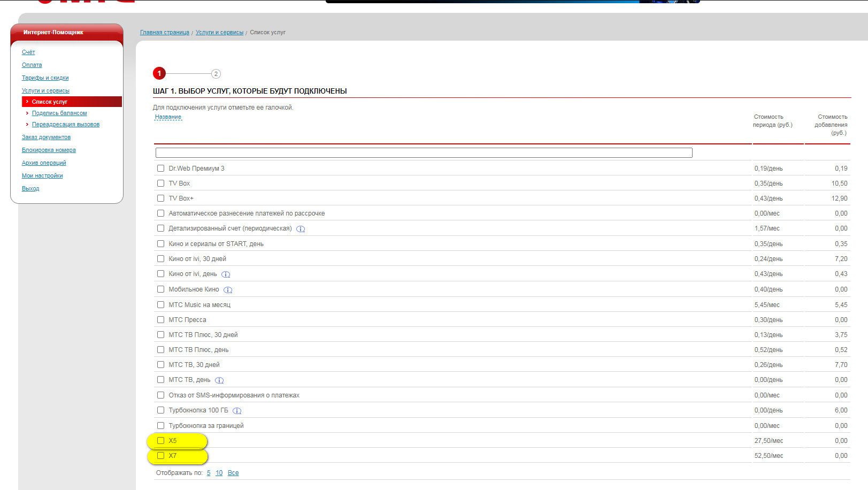Show 10 items per page
The height and width of the screenshot is (490, 868).
coord(219,473)
